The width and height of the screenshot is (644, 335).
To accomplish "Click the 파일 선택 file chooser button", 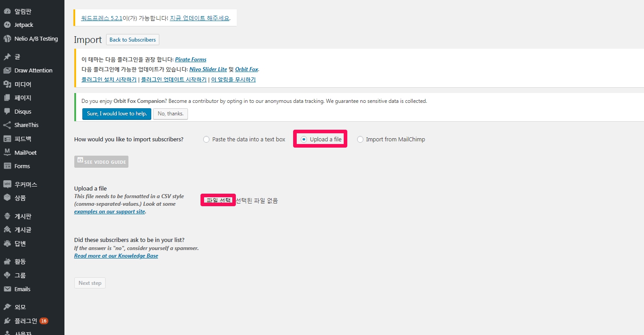I will [x=218, y=201].
